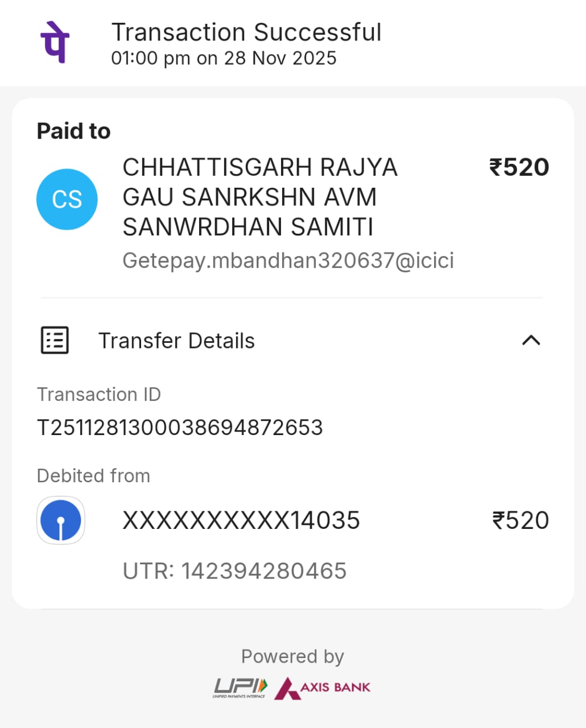
Task: Tap the masked account number XXXXXXXXXX14035
Action: (x=241, y=520)
